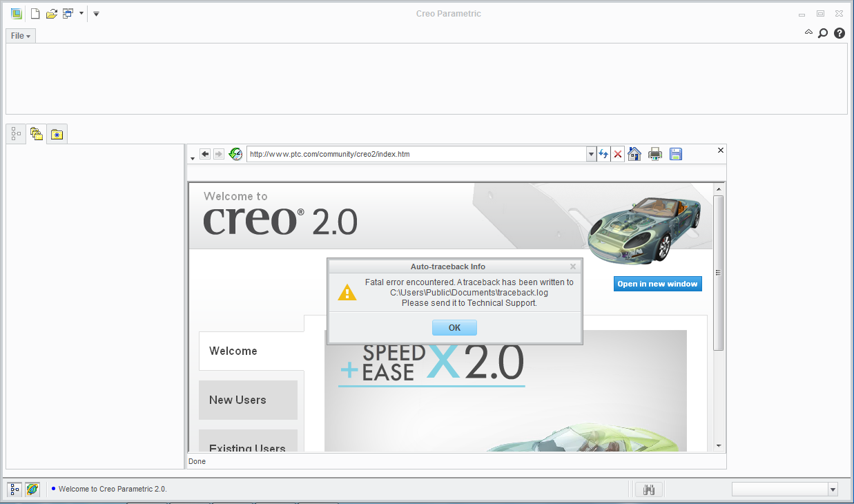Click the browser history globe icon
The height and width of the screenshot is (504, 854).
point(235,154)
